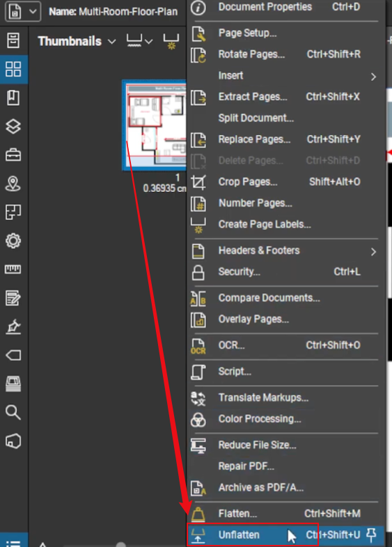Select Overlay Pages menu entry
This screenshot has height=547, width=392.
coord(285,319)
